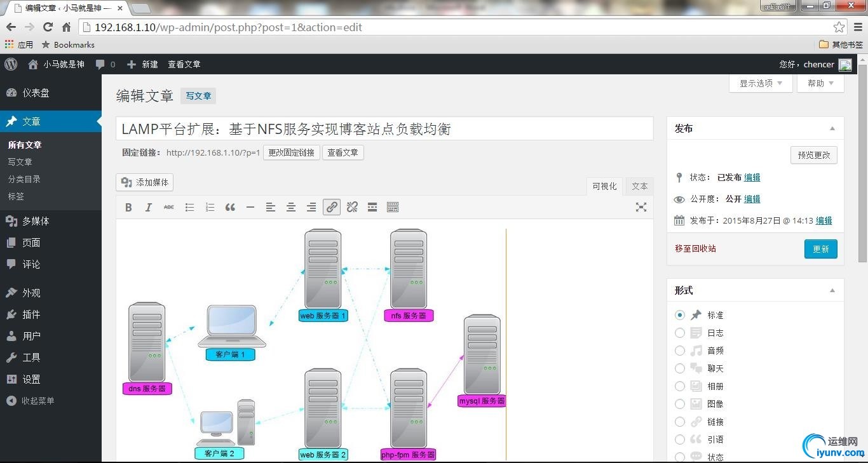Open the 页面 pages menu
This screenshot has width=868, height=463.
(x=51, y=243)
